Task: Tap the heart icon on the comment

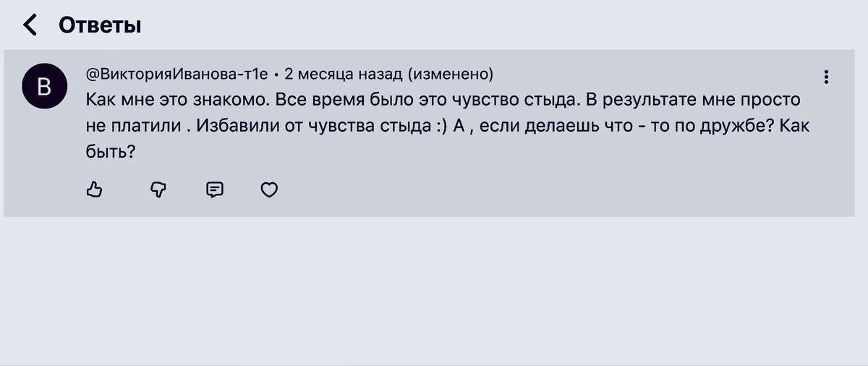Action: (x=269, y=190)
